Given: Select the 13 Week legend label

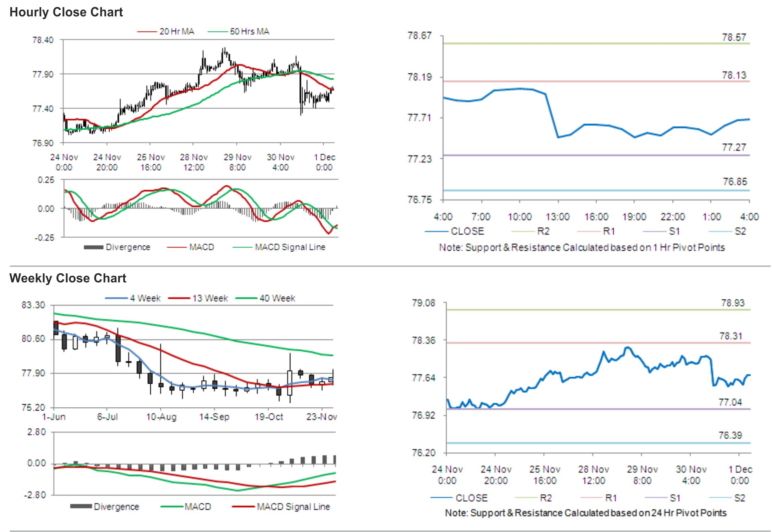Looking at the screenshot, I should coord(210,298).
